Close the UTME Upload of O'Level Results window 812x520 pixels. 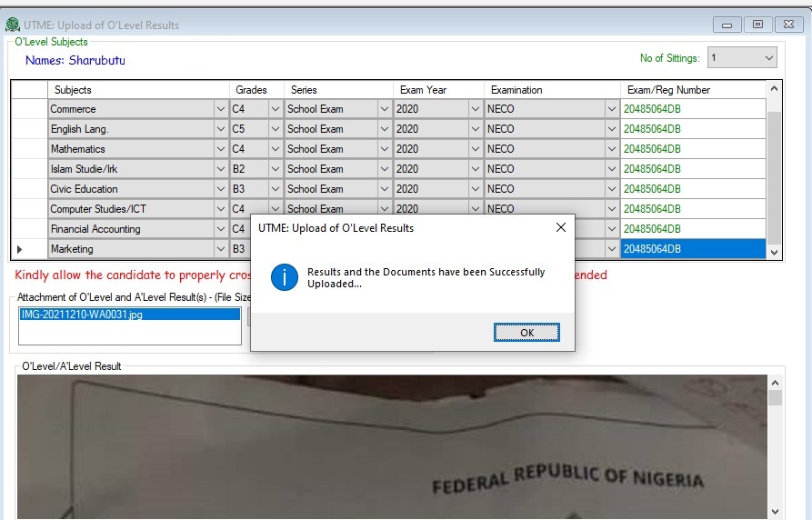(x=788, y=25)
